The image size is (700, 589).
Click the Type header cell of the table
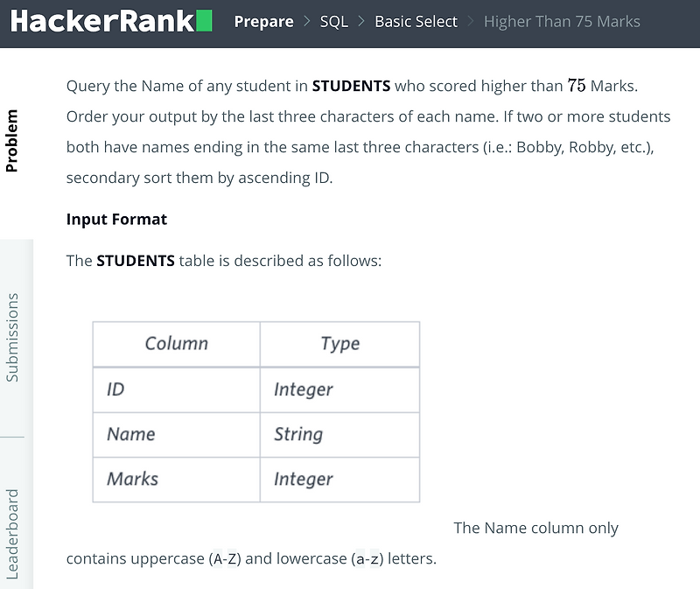tap(339, 344)
